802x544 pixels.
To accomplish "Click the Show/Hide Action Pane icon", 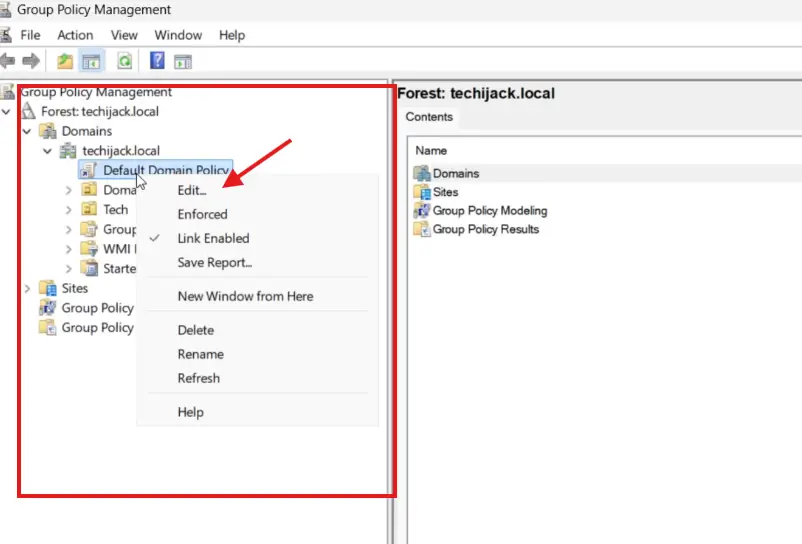I will [x=183, y=62].
